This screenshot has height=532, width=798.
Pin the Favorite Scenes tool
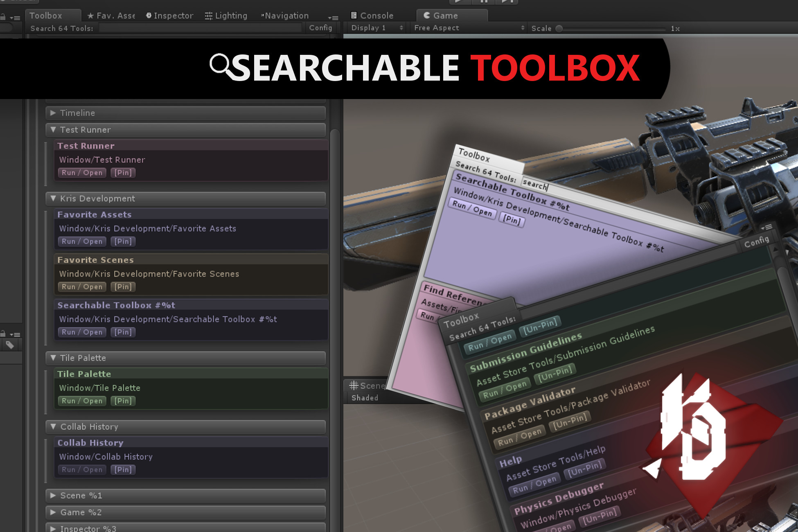(123, 287)
